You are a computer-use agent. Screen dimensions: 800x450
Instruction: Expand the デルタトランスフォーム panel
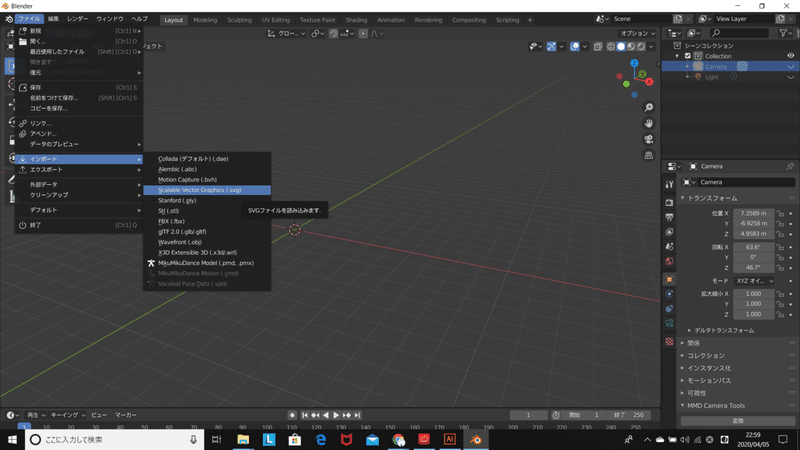722,331
